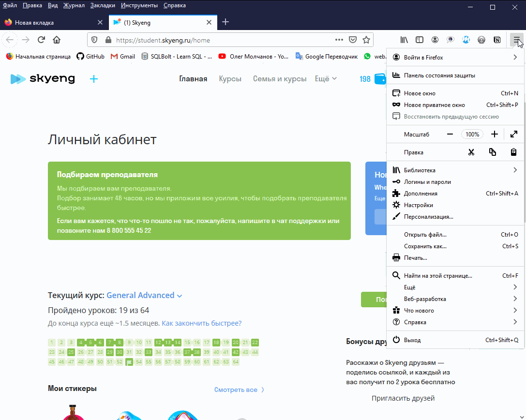Open Панель состояния защиты

(x=455, y=75)
